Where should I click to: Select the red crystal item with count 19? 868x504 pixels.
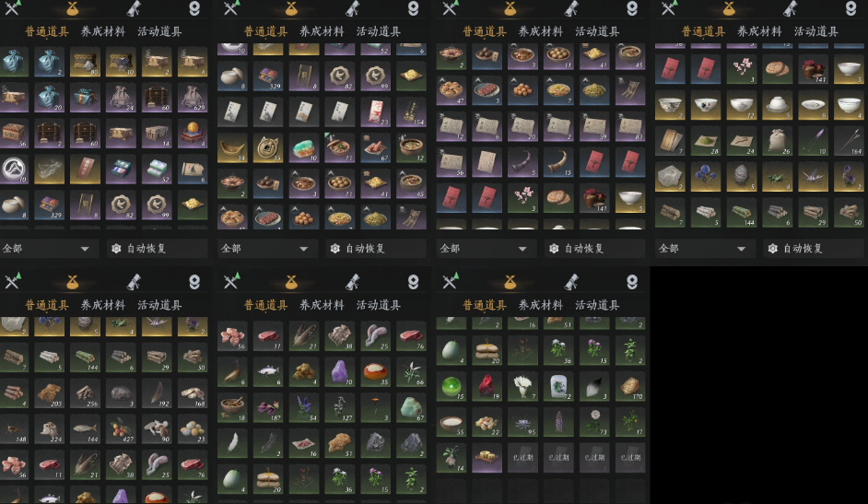pyautogui.click(x=487, y=386)
